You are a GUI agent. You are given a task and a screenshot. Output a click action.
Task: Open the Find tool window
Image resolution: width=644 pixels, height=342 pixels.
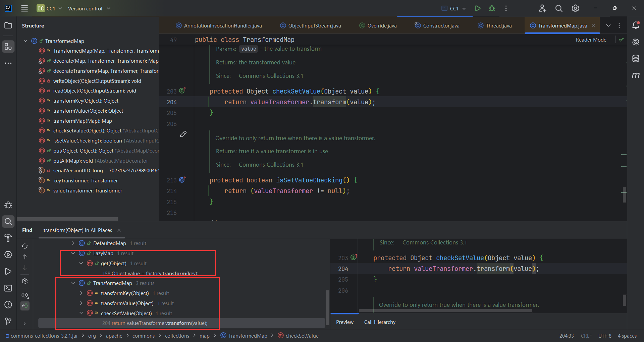(8, 221)
